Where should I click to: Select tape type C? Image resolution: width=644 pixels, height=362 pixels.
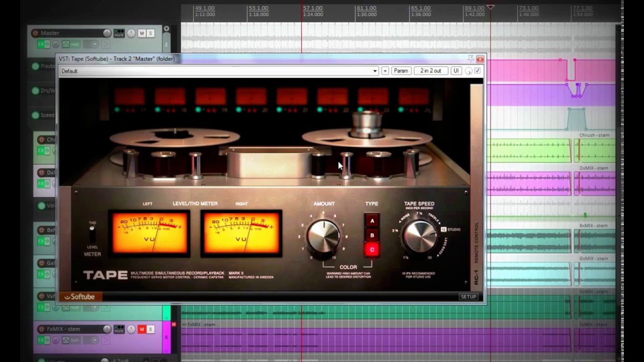click(x=372, y=249)
